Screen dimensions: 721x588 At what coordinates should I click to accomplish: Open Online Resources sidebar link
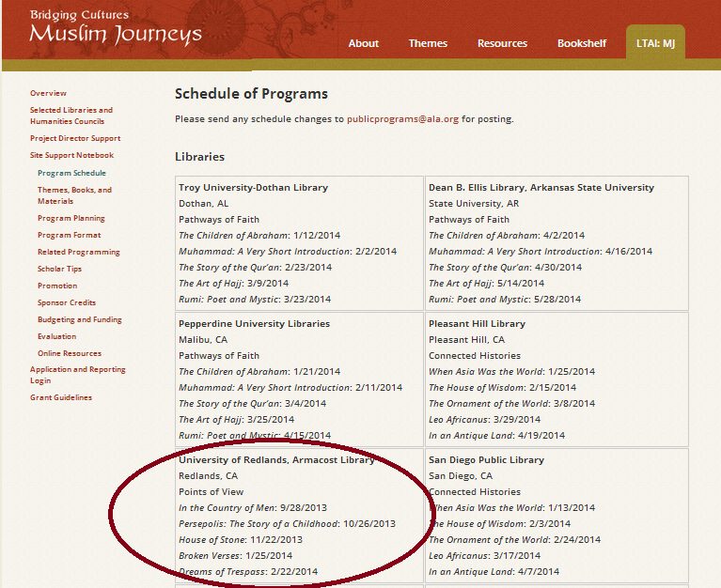[x=70, y=353]
